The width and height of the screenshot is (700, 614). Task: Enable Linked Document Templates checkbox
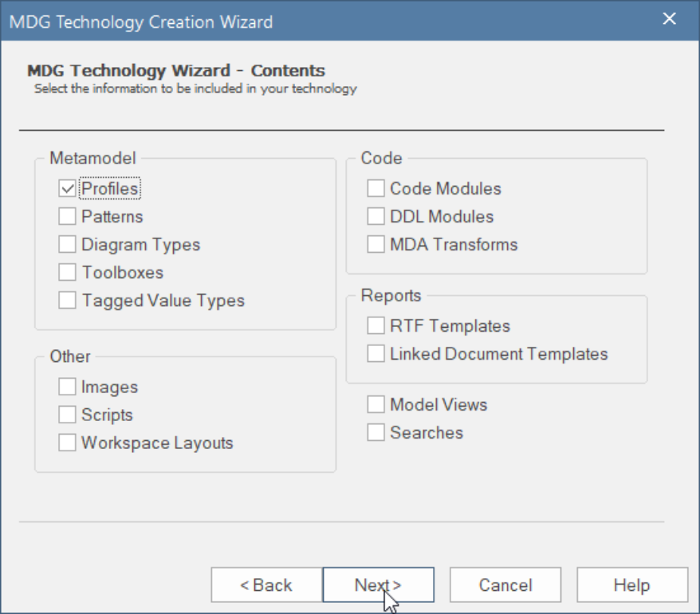(x=376, y=354)
